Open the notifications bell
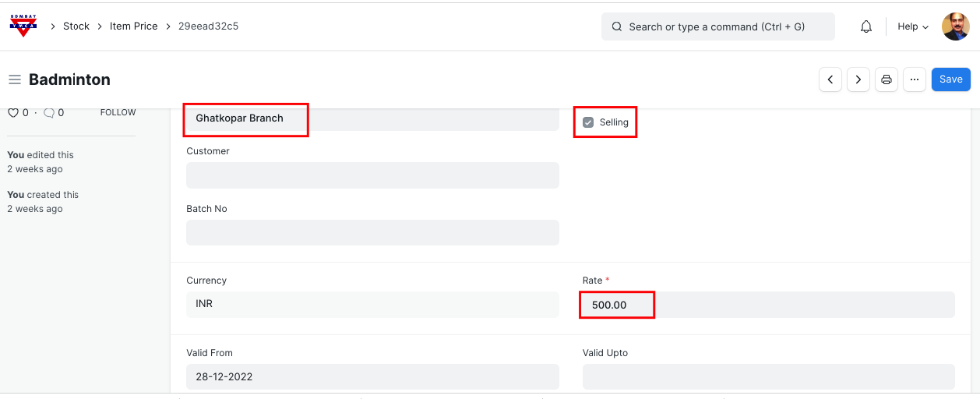The image size is (980, 399). (865, 26)
